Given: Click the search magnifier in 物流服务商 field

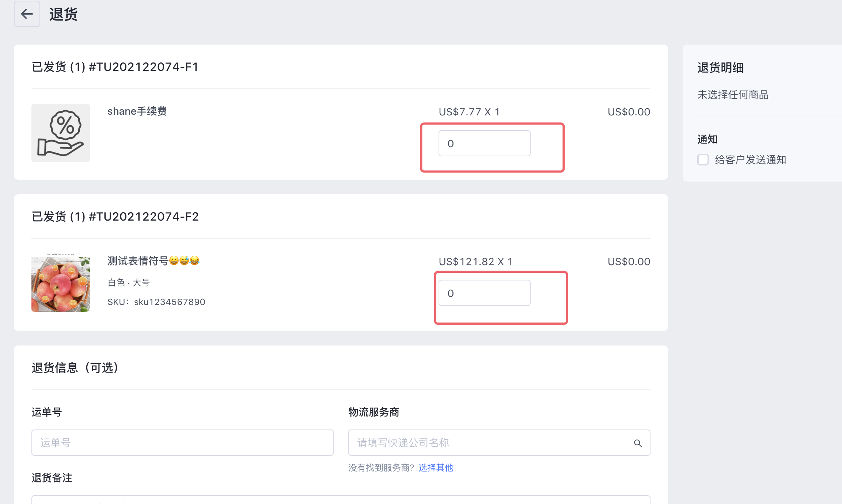Looking at the screenshot, I should click(x=638, y=443).
